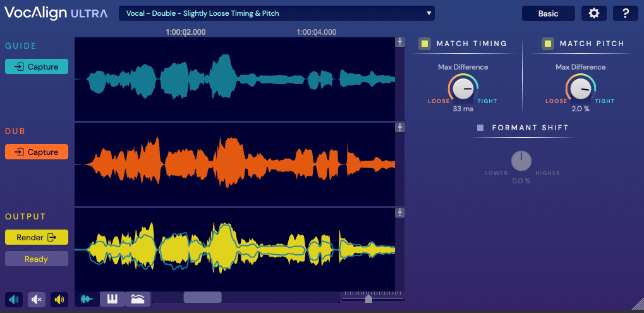Click the Match Pitch Max Difference knob
This screenshot has width=644, height=313.
coord(580,88)
